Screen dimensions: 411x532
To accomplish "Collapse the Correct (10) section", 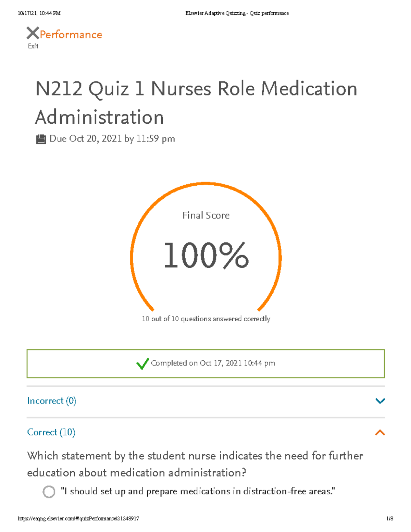I will 51,432.
